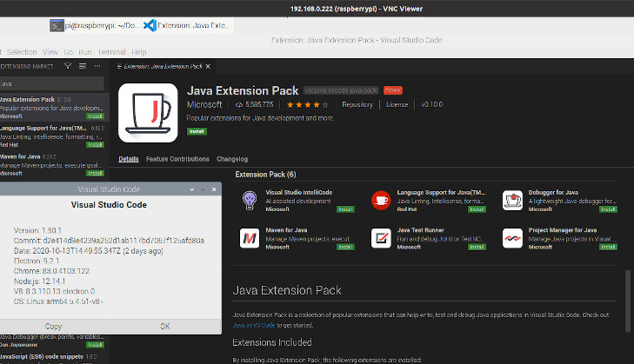
Task: Click the 'Extensions Included' heading
Action: click(272, 342)
